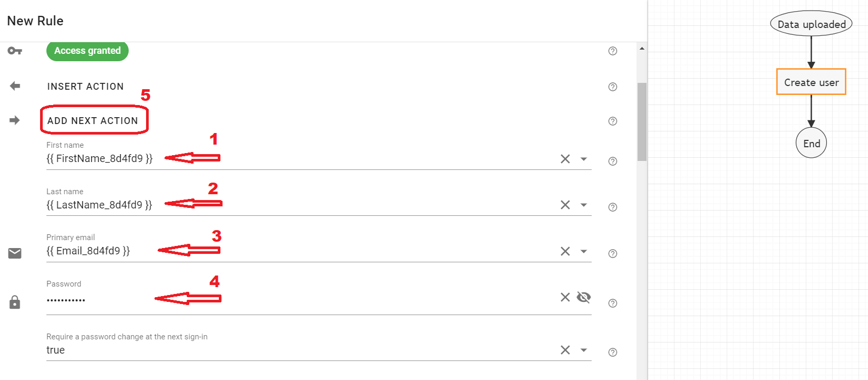Image resolution: width=868 pixels, height=380 pixels.
Task: Open the Last name variable dropdown
Action: point(584,205)
